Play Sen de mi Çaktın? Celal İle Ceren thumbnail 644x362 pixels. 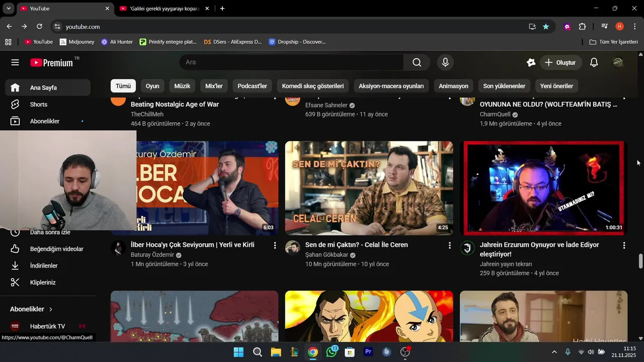(369, 188)
